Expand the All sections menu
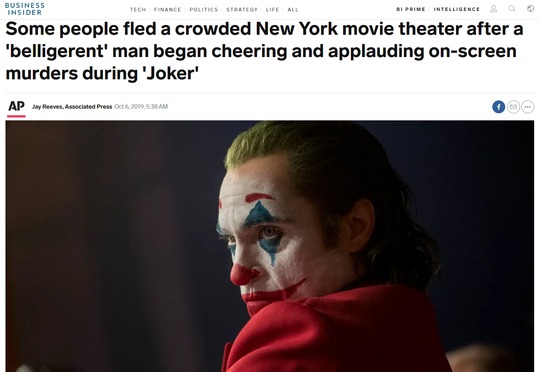Screen dimensions: 540x372 [293, 10]
